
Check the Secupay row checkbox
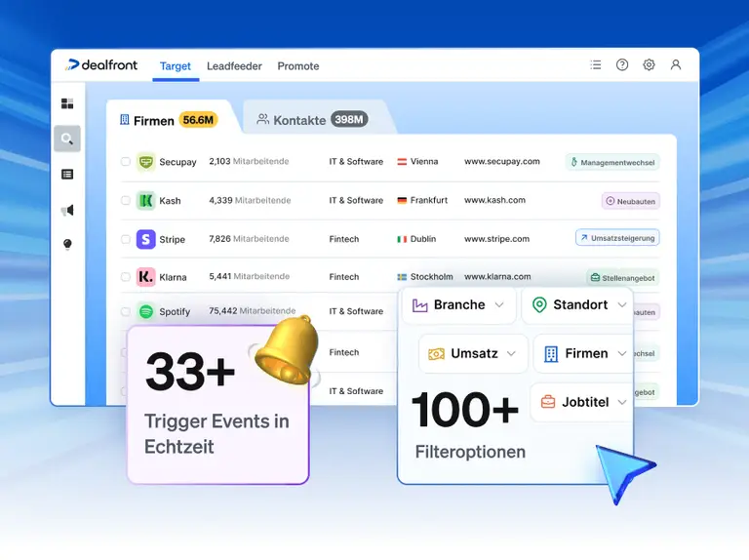[126, 162]
